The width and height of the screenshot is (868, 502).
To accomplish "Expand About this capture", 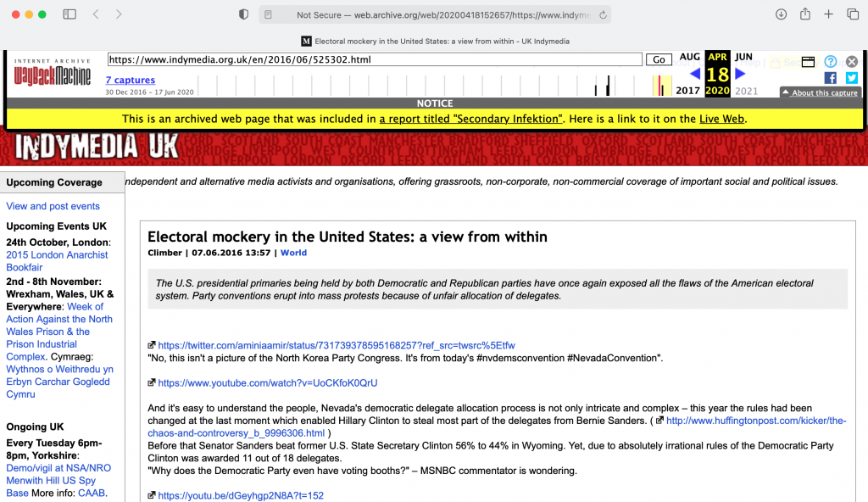I will (820, 92).
